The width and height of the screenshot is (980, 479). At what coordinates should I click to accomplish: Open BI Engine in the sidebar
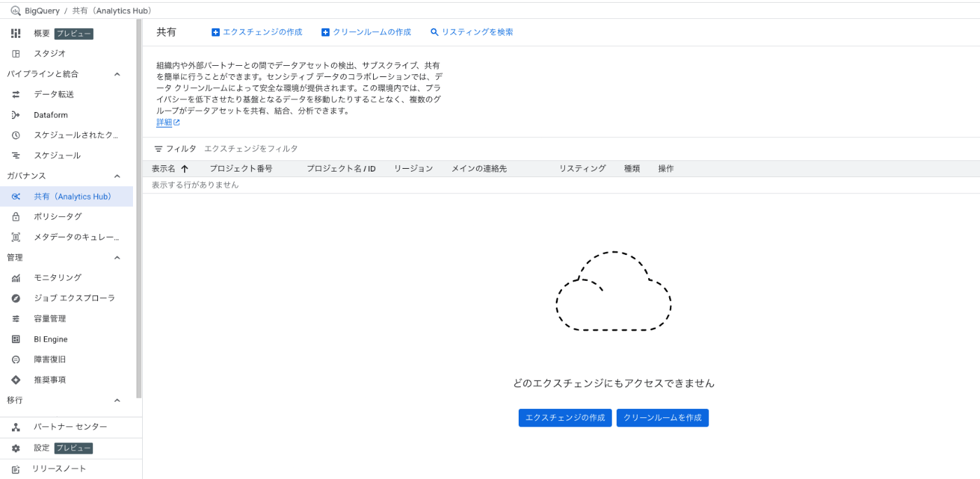point(50,339)
